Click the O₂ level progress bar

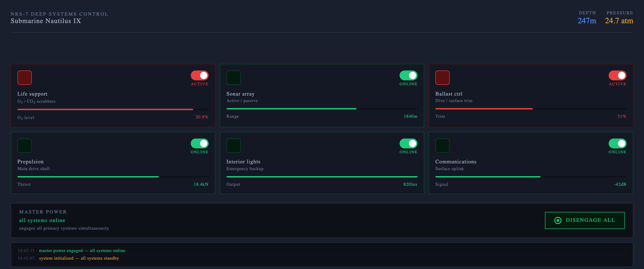(x=113, y=109)
